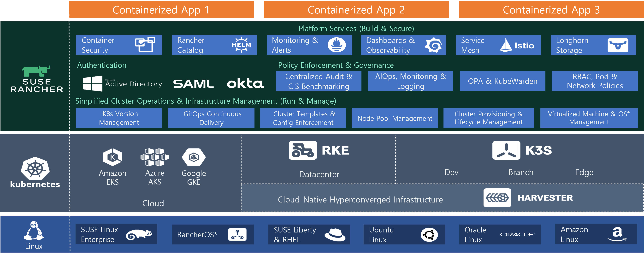Click the Oracle Linux label
The height and width of the screenshot is (255, 644).
pos(475,235)
